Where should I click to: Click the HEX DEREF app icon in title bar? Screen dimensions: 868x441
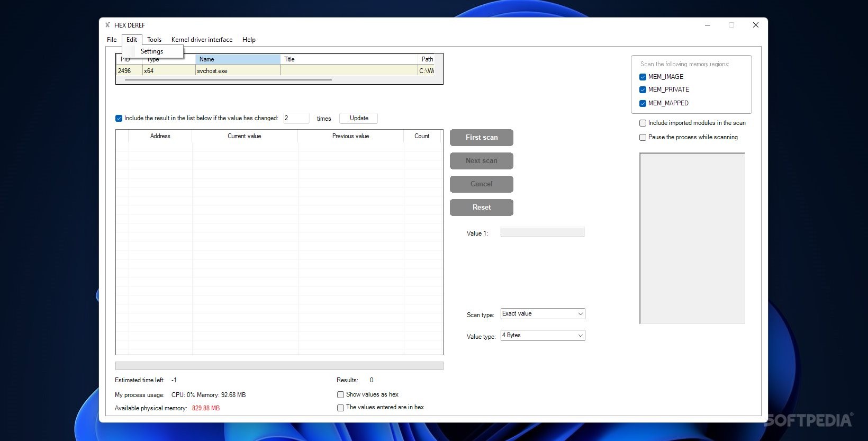click(x=107, y=25)
